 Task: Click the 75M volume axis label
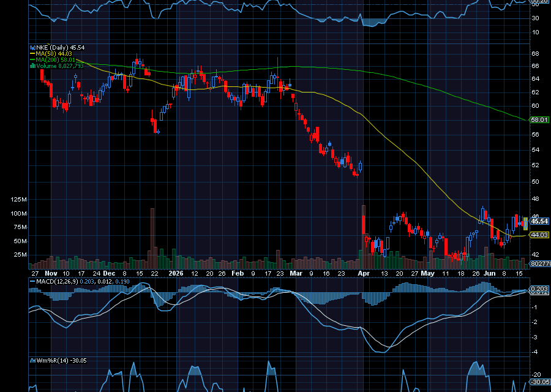[20, 227]
